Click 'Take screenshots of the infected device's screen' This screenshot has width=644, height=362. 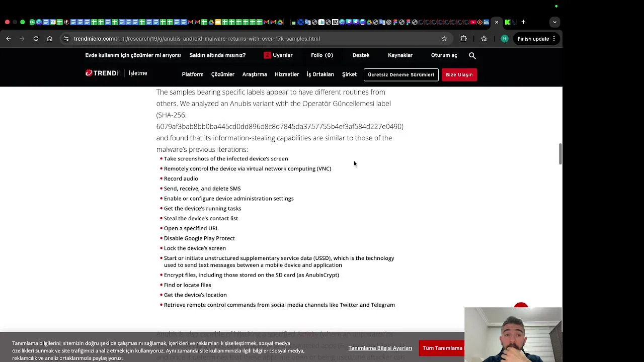226,159
